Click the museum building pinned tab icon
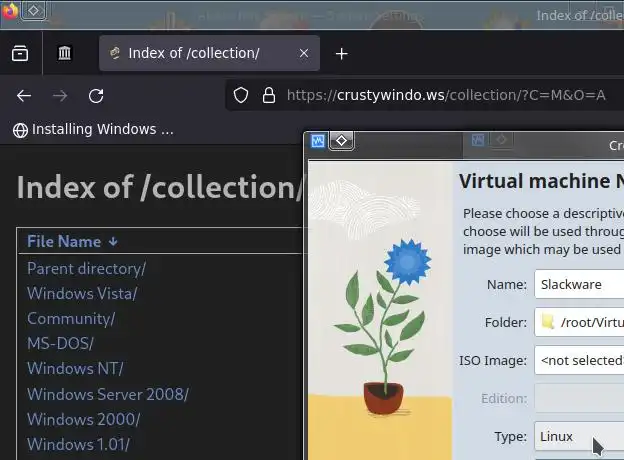 tap(64, 53)
